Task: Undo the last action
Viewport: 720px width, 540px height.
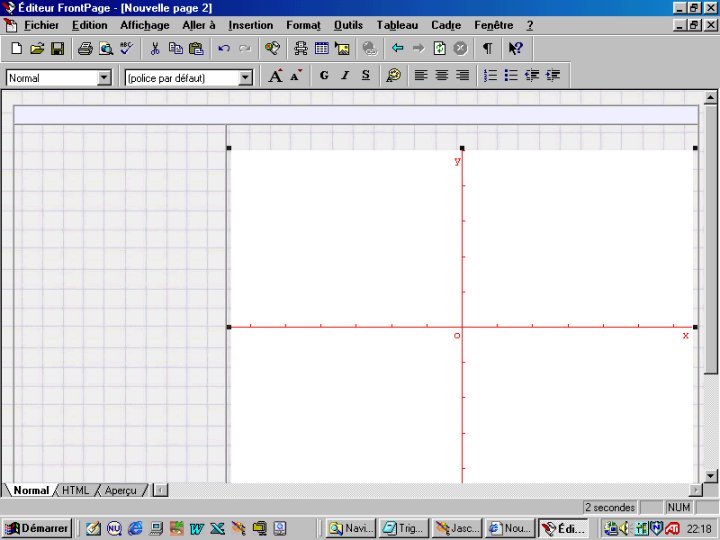Action: coord(224,48)
